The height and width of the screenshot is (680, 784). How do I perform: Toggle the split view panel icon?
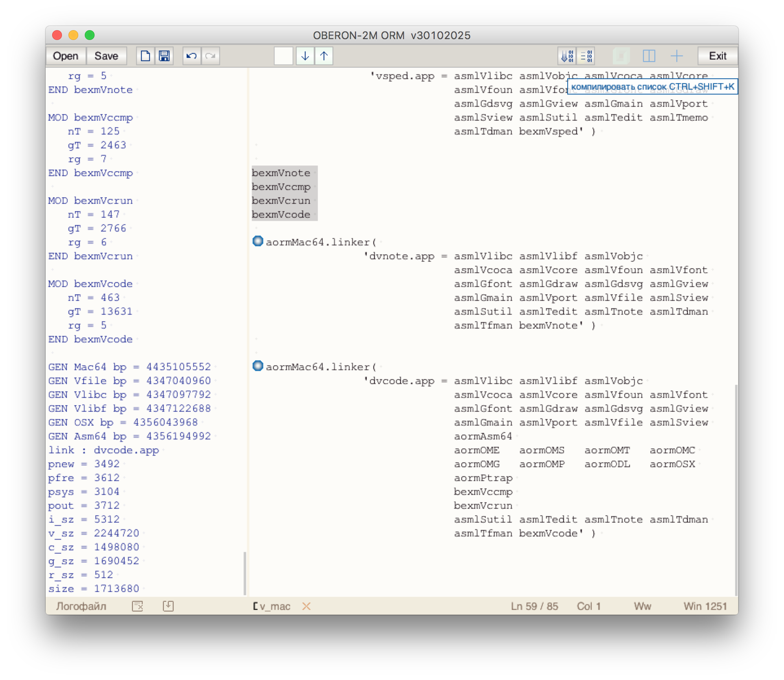coord(649,56)
